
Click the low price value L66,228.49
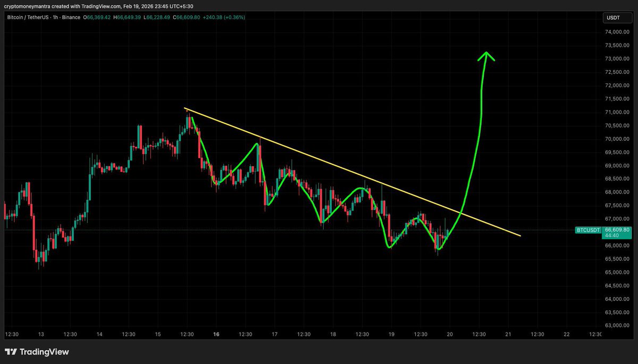click(158, 17)
